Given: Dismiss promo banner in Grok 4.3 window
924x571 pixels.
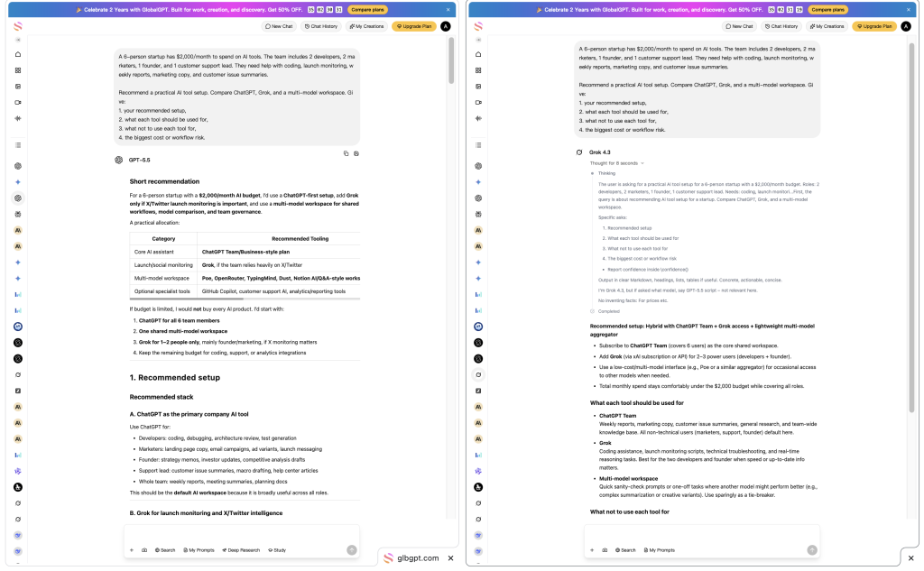Looking at the screenshot, I should pos(908,9).
